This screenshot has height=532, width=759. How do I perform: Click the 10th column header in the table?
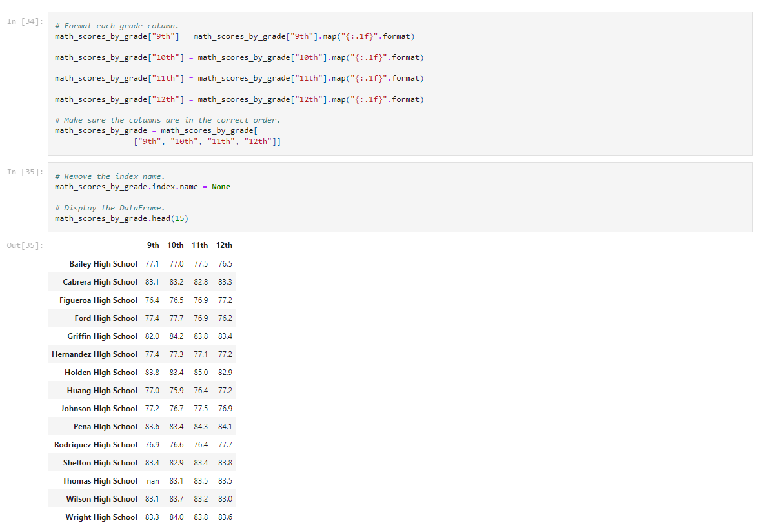tap(176, 245)
